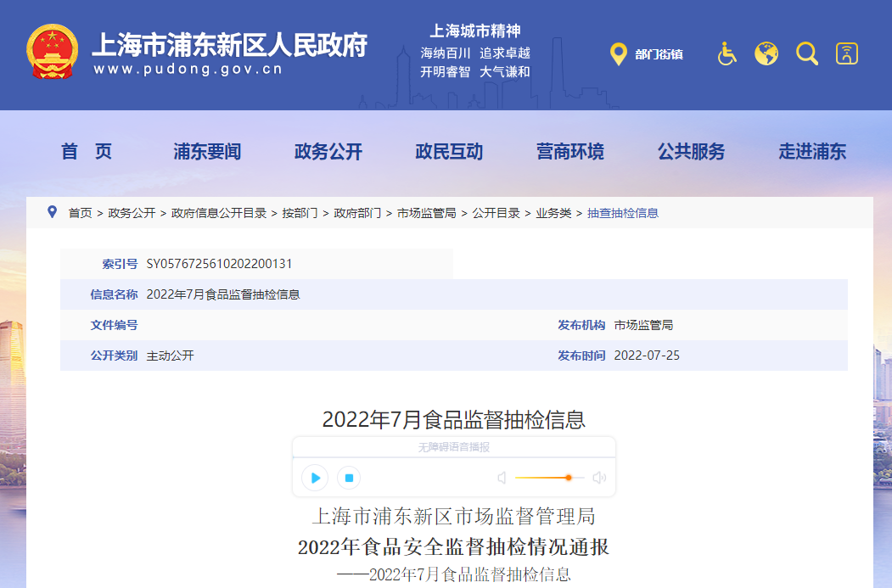The width and height of the screenshot is (892, 588).
Task: Click the breadcrumb location pin icon
Action: click(x=52, y=212)
